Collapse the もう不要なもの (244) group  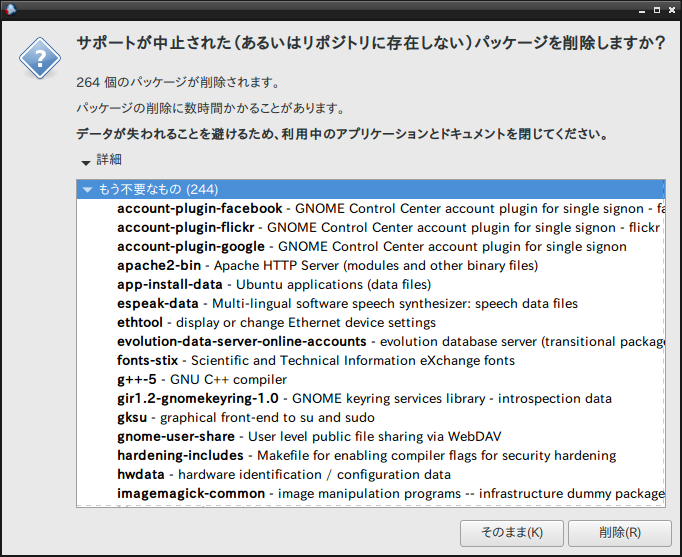(88, 190)
